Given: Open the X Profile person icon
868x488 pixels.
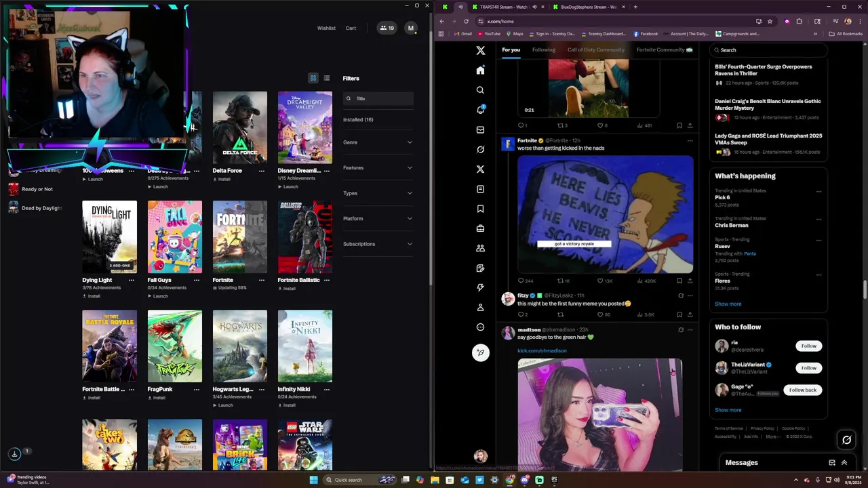Looking at the screenshot, I should [480, 307].
